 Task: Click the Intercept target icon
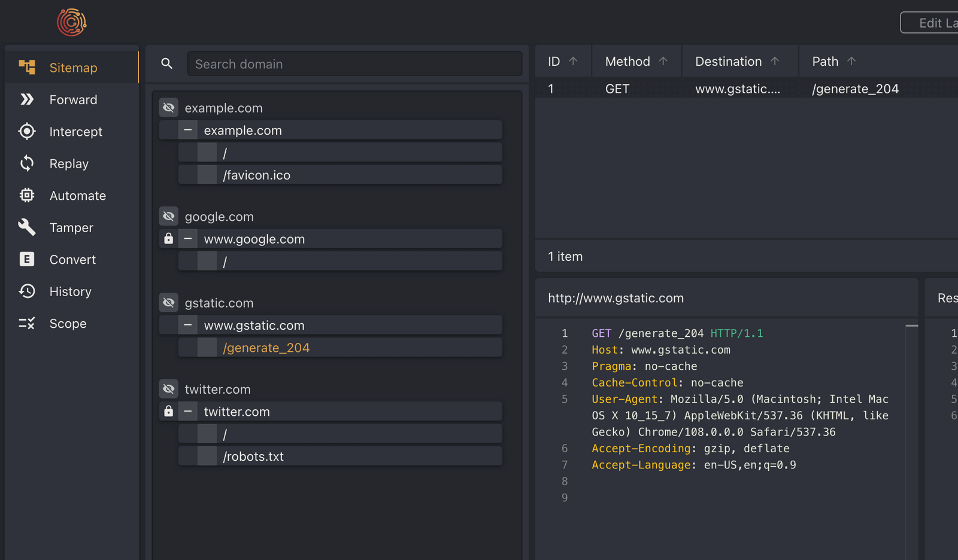click(x=27, y=131)
